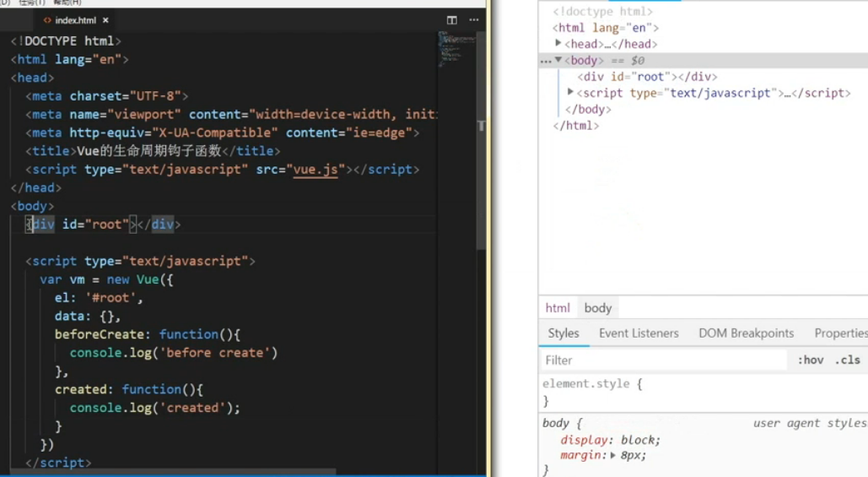Click the editor vertical scrollbar
868x477 pixels.
(481, 141)
